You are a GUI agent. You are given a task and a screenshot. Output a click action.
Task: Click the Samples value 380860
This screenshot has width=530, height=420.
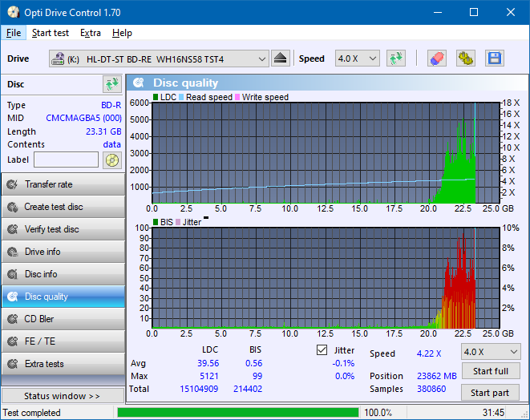(x=431, y=389)
